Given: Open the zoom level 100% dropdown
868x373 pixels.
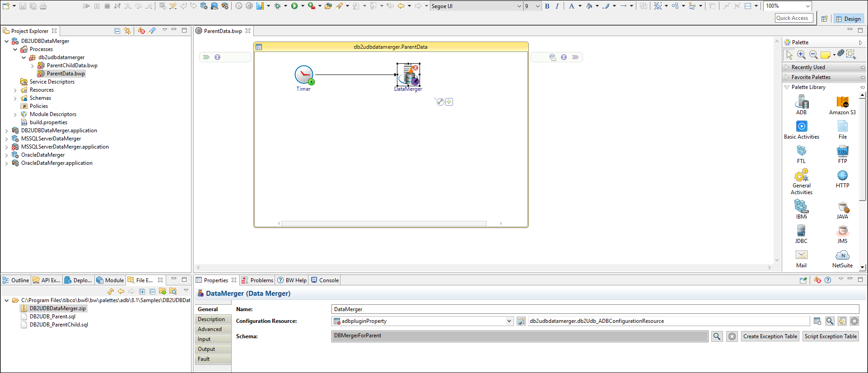Looking at the screenshot, I should click(808, 6).
